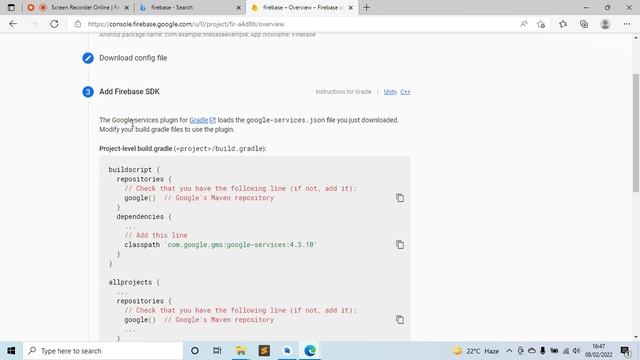Switch to Unity instructions link

coord(390,92)
